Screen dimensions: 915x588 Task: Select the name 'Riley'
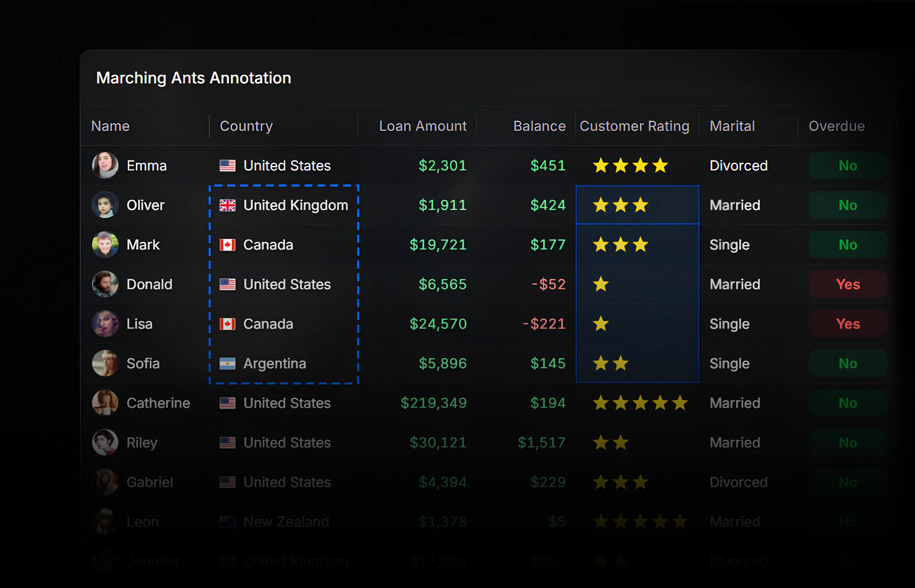coord(142,443)
